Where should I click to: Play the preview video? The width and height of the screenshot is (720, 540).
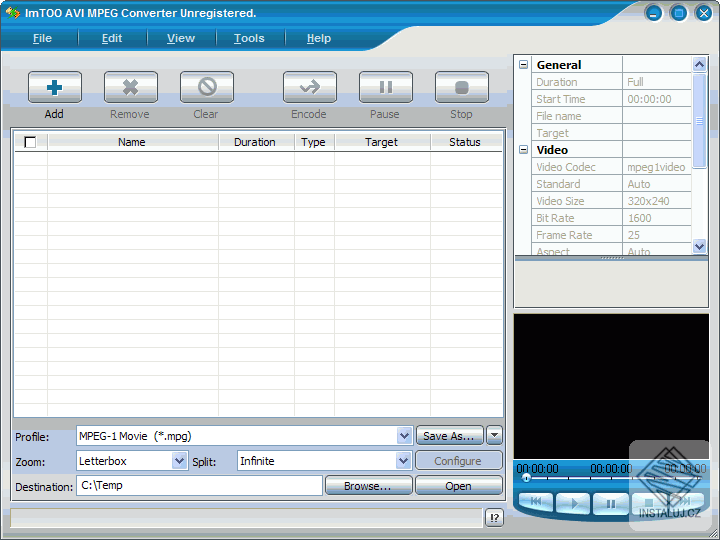coord(573,503)
